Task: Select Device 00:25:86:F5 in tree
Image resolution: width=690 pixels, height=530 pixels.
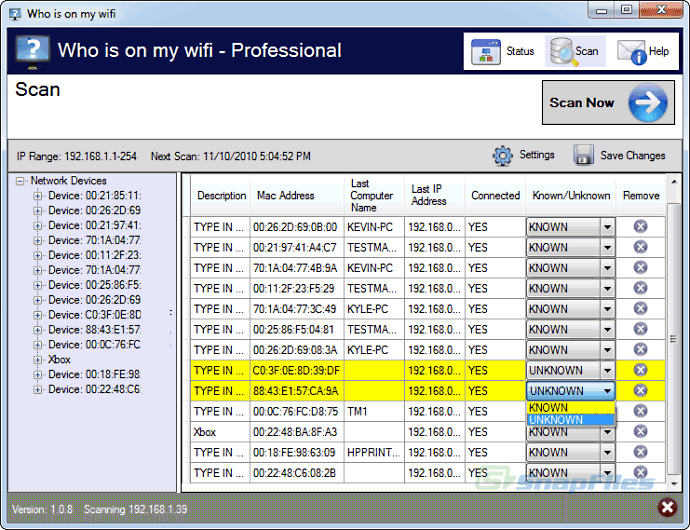Action: (x=94, y=285)
